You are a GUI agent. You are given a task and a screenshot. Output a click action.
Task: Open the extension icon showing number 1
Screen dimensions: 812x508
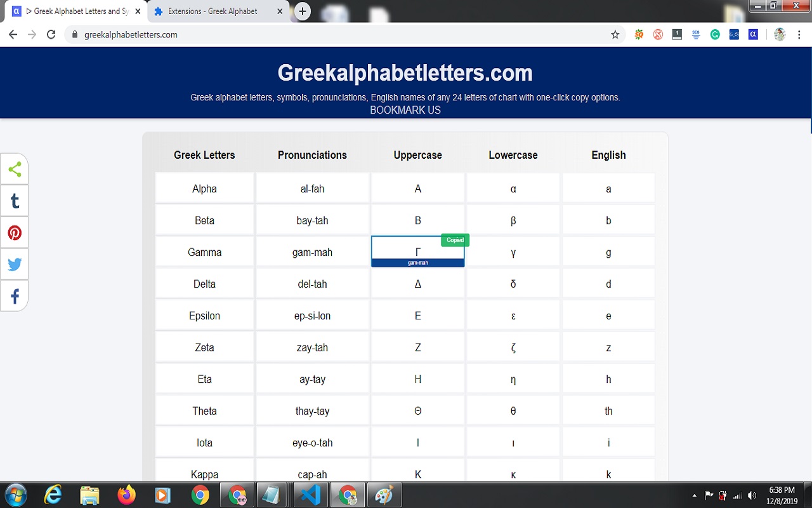click(x=677, y=35)
